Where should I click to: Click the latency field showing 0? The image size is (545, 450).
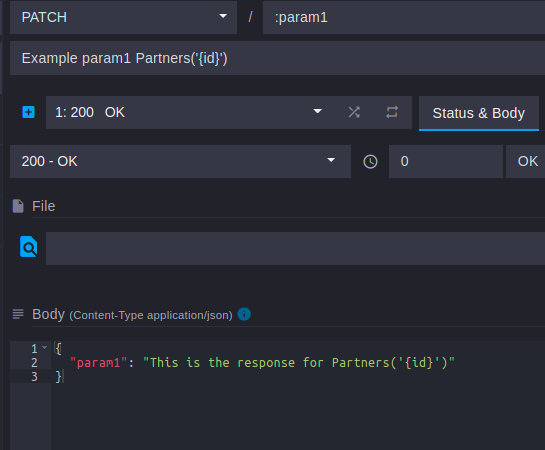(x=446, y=161)
